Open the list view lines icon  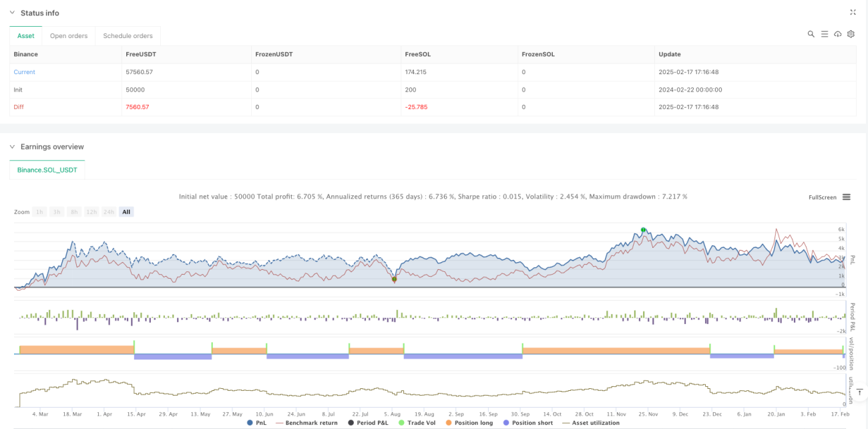point(824,34)
